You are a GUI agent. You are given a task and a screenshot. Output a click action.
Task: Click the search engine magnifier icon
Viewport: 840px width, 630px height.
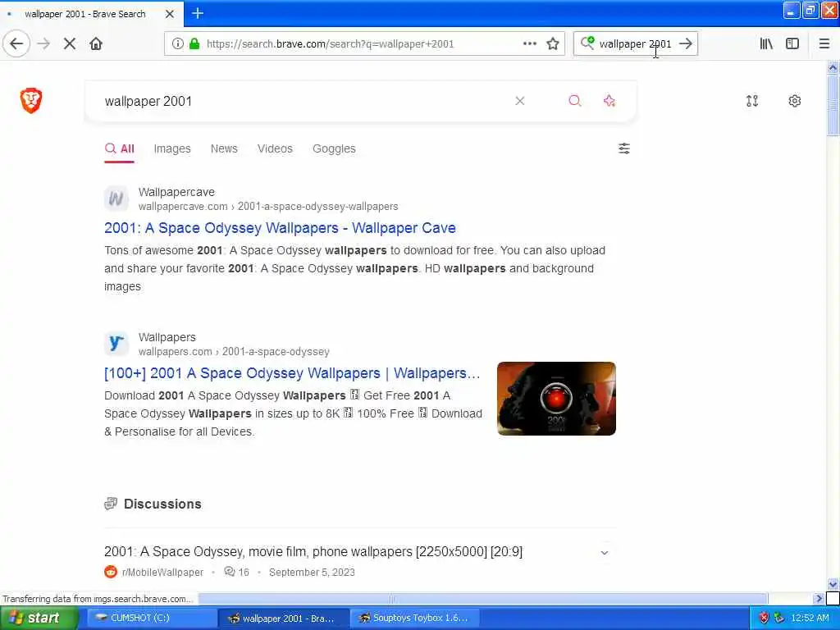pyautogui.click(x=587, y=43)
